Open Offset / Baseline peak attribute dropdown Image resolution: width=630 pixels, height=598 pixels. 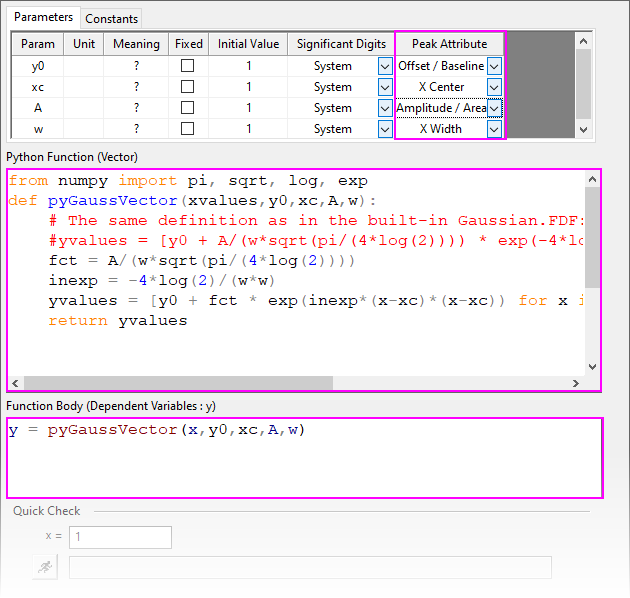pos(493,66)
